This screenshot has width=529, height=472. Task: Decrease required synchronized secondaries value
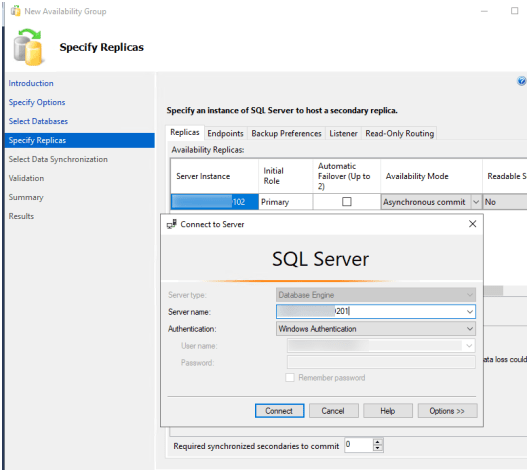coord(378,448)
